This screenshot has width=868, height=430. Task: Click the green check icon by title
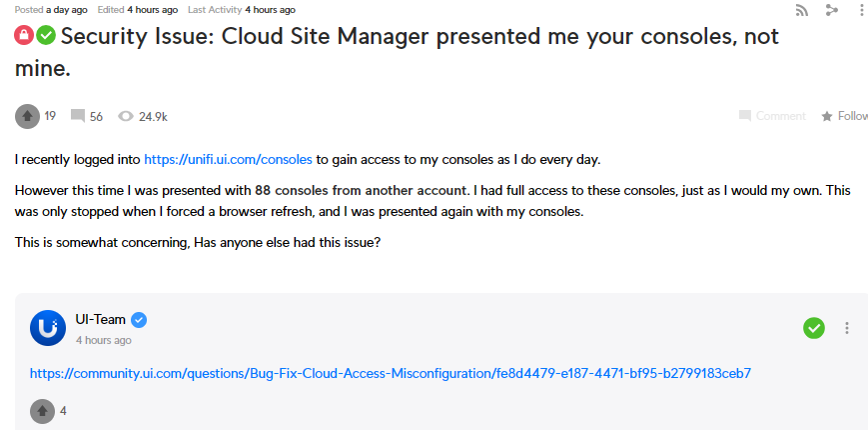46,36
